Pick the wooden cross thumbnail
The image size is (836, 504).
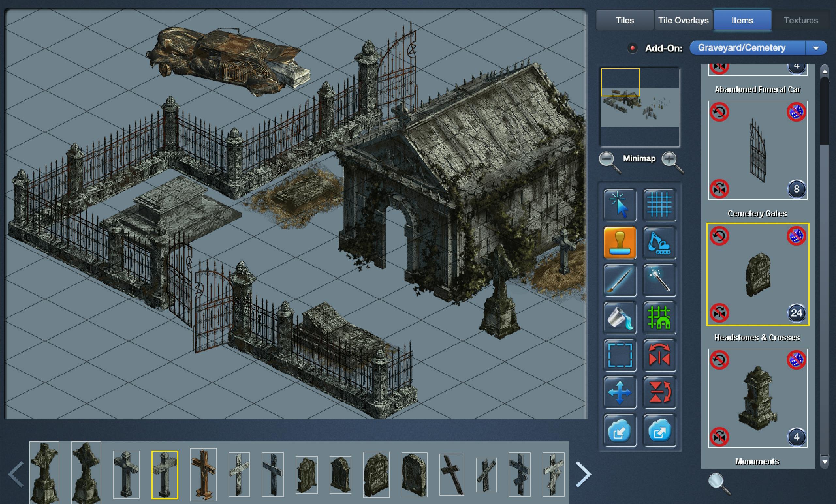pos(203,474)
